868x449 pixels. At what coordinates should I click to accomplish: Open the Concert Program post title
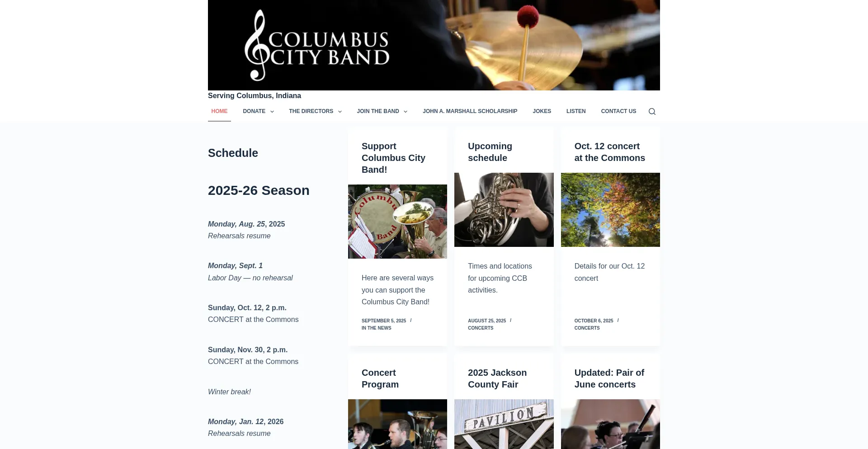[x=380, y=378]
